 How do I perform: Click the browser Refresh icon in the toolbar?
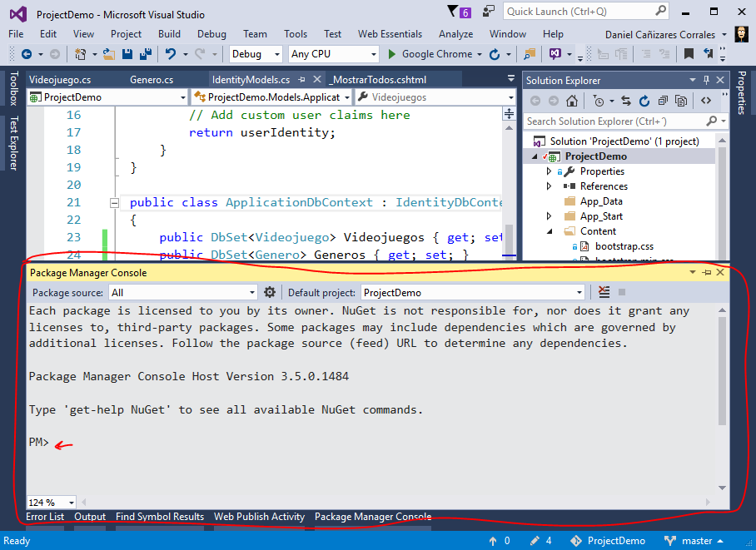[495, 54]
